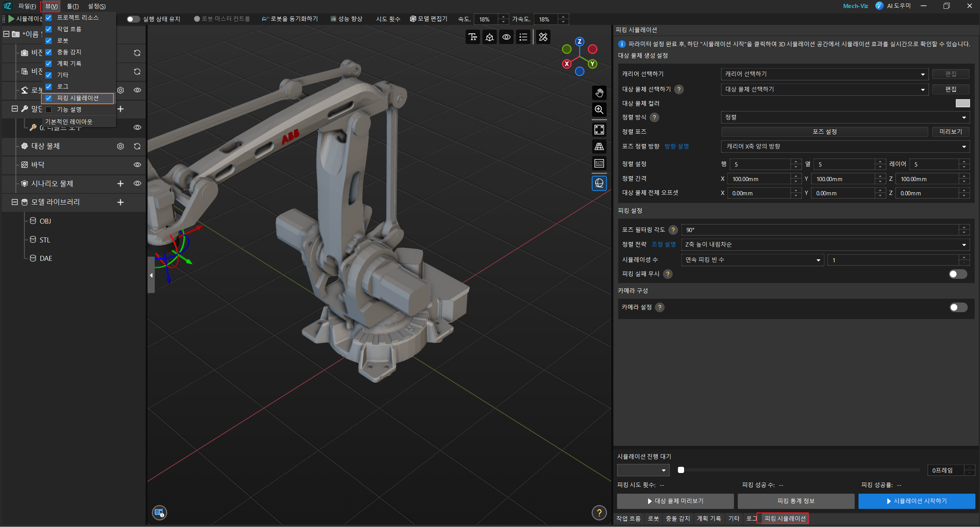Click the 속도 18% input field

coord(486,19)
